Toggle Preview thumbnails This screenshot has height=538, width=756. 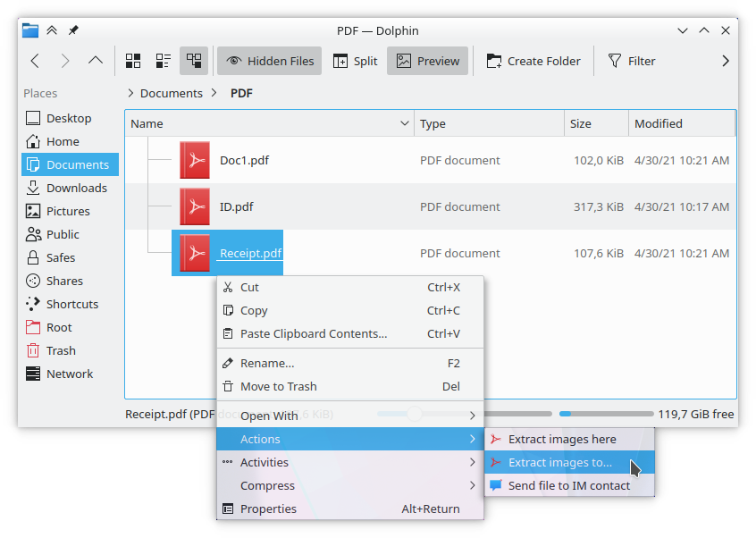pyautogui.click(x=428, y=61)
